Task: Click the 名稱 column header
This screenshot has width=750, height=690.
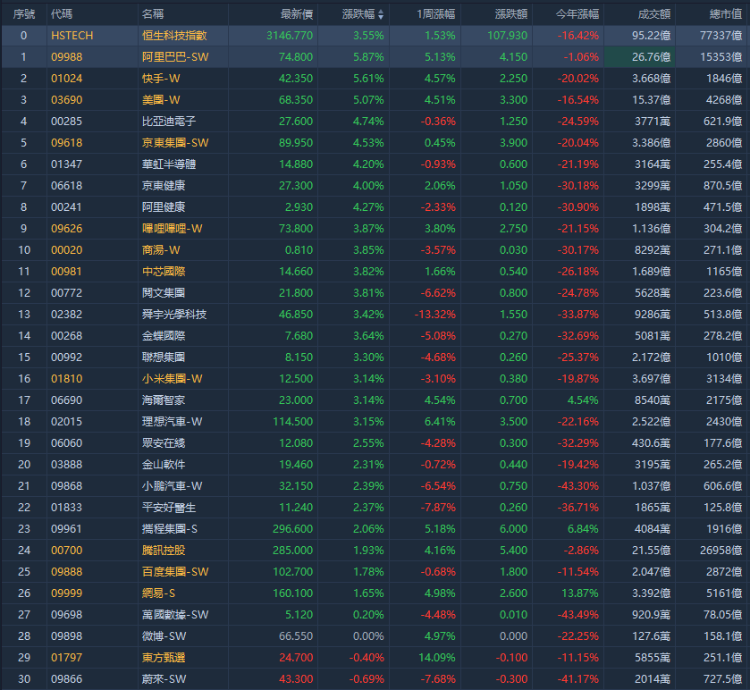Action: [153, 14]
